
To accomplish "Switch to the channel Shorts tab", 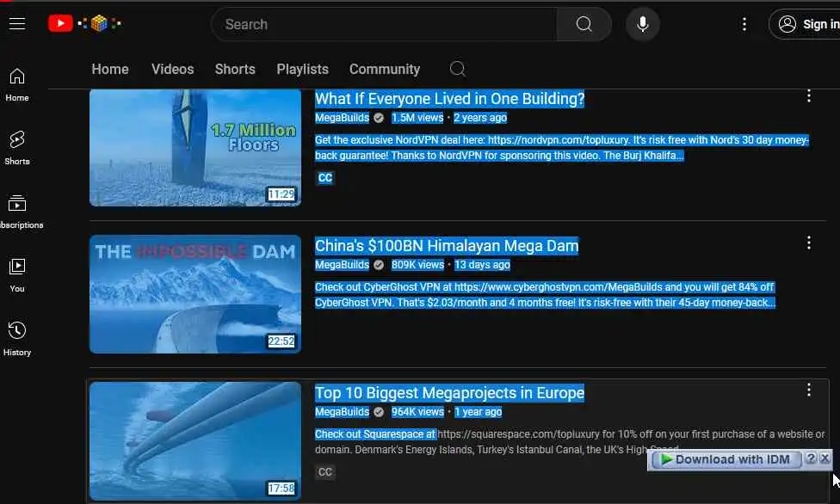I will (x=235, y=69).
